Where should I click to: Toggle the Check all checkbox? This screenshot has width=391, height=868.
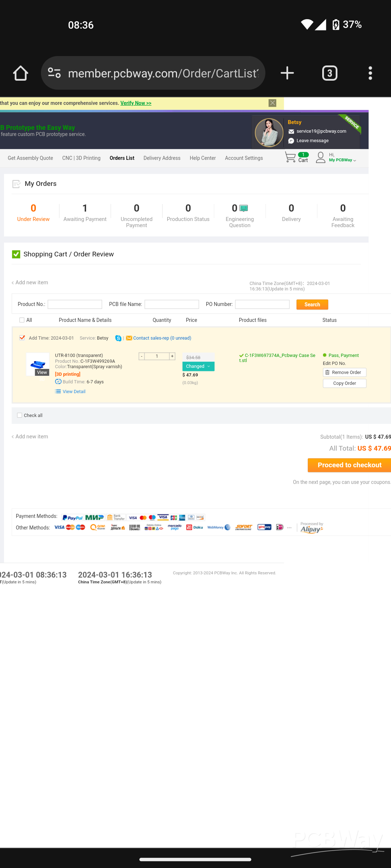20,415
